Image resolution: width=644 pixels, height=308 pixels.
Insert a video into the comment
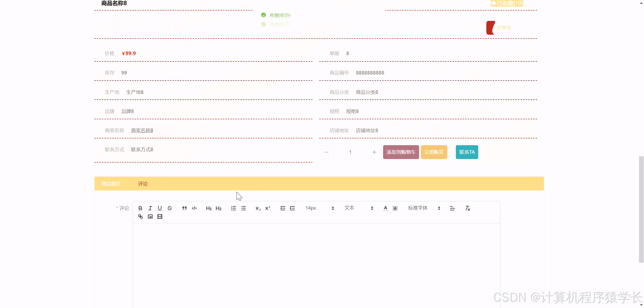pyautogui.click(x=160, y=216)
